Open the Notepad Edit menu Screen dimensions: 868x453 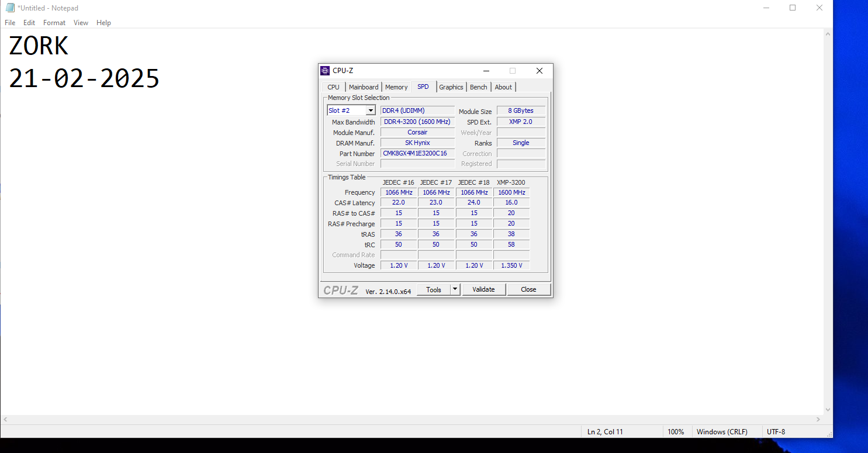click(29, 23)
